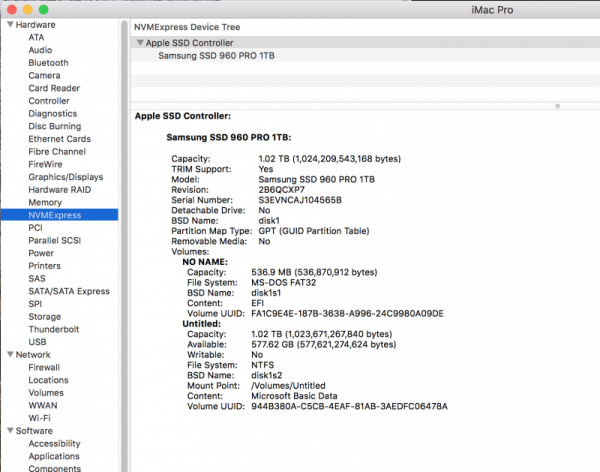Select Controller in the sidebar

point(49,101)
